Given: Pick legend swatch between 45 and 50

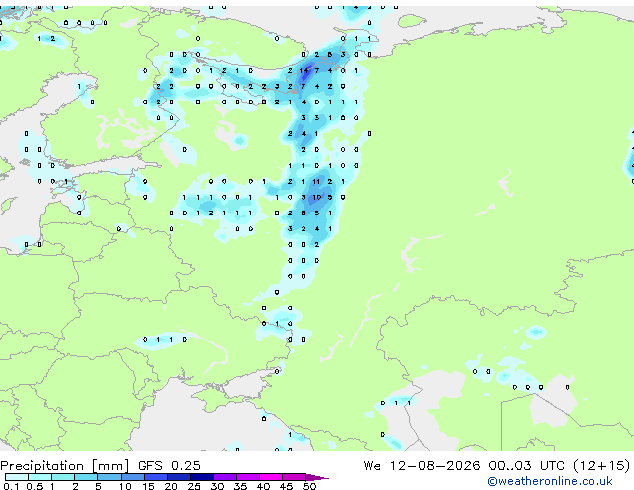Looking at the screenshot, I should click(x=294, y=477).
